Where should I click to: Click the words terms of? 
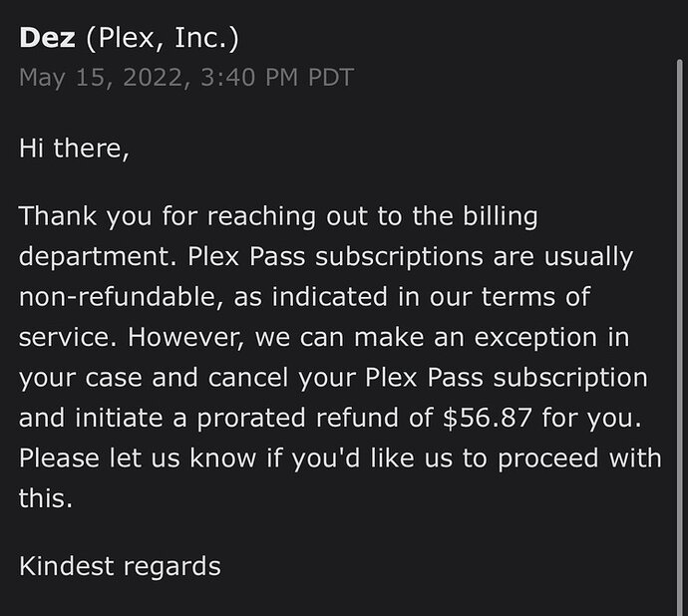click(535, 297)
